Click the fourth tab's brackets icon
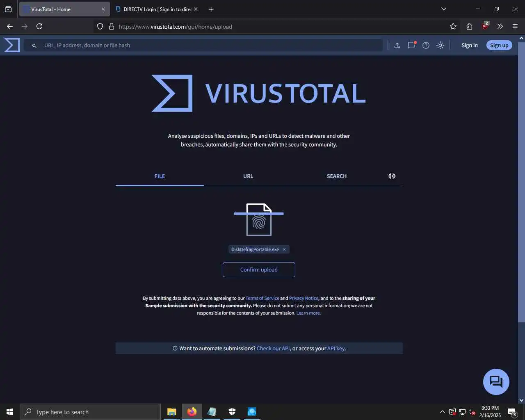525x420 pixels. click(392, 176)
